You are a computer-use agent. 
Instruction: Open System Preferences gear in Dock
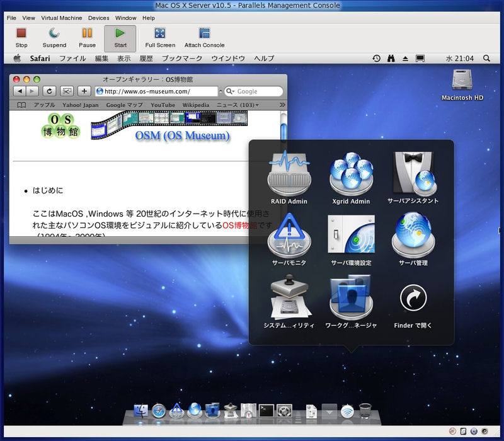(x=285, y=411)
